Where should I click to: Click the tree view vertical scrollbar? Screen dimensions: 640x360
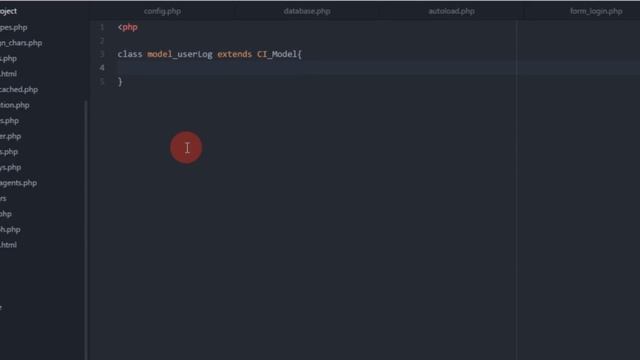(x=86, y=229)
